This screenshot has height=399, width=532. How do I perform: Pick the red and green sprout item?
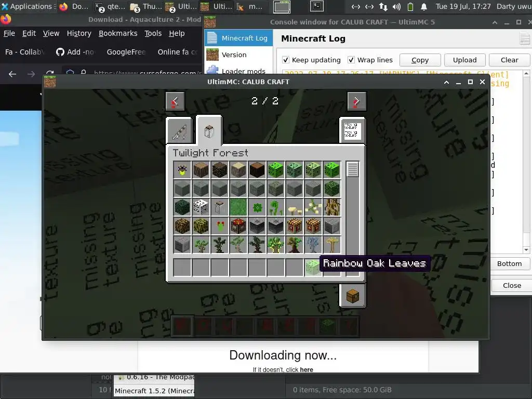coord(220,225)
